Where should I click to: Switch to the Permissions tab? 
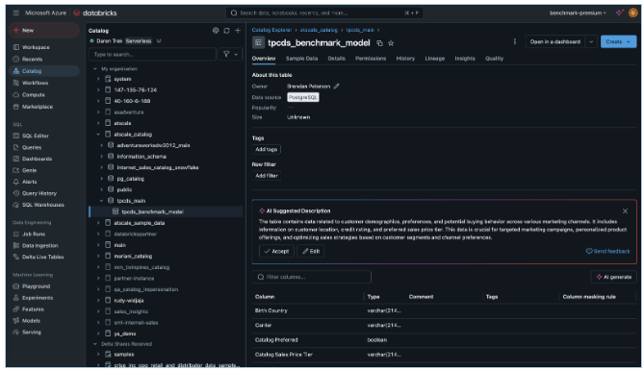click(370, 58)
